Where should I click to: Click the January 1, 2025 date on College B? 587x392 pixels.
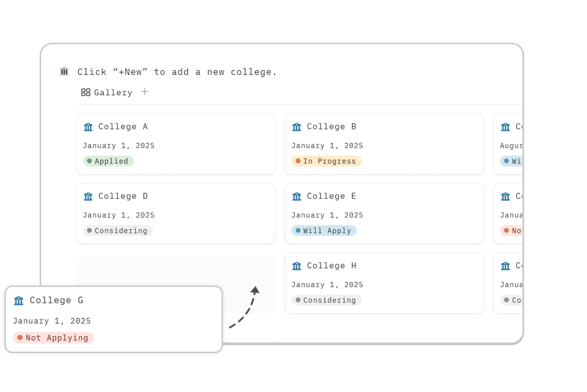click(x=327, y=145)
